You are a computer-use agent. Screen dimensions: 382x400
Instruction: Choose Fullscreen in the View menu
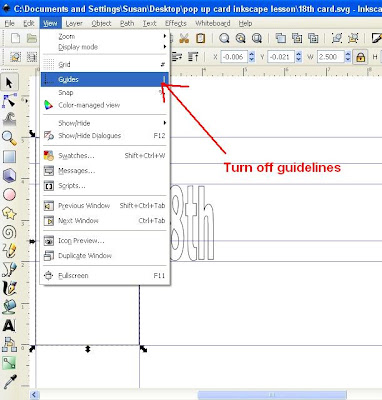[x=105, y=276]
